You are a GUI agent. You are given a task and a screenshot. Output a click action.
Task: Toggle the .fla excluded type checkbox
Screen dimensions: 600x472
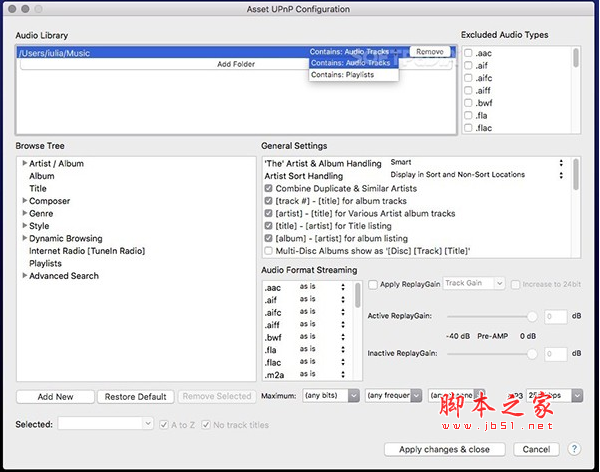468,115
